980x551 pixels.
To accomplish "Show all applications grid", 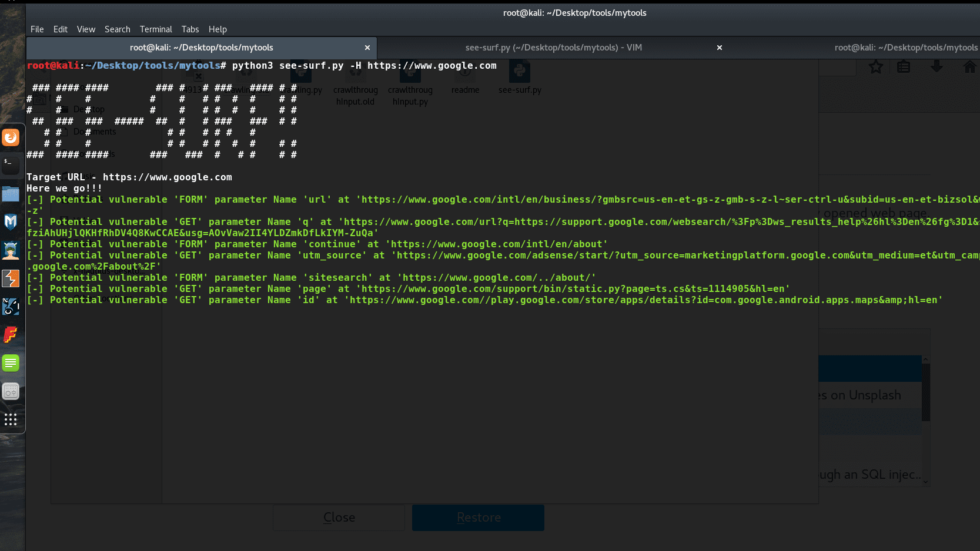I will pyautogui.click(x=11, y=419).
